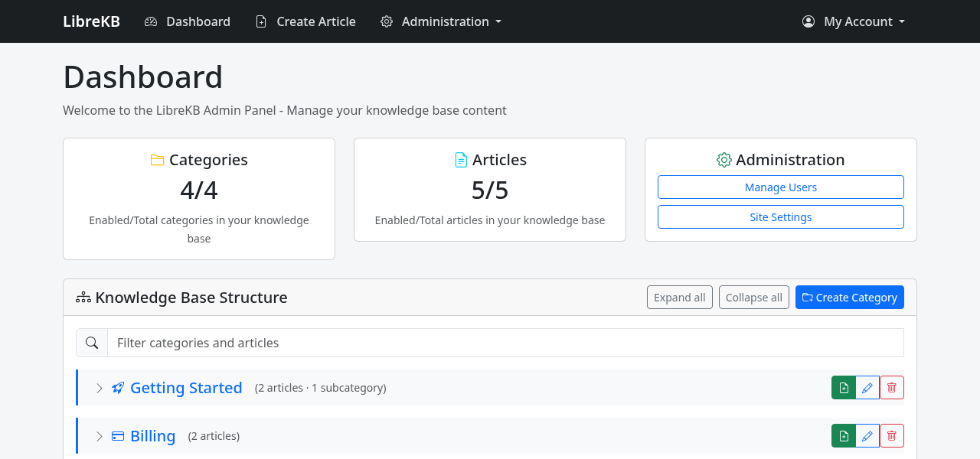Viewport: 980px width, 459px height.
Task: Click the Dashboard page heading
Action: (x=143, y=77)
